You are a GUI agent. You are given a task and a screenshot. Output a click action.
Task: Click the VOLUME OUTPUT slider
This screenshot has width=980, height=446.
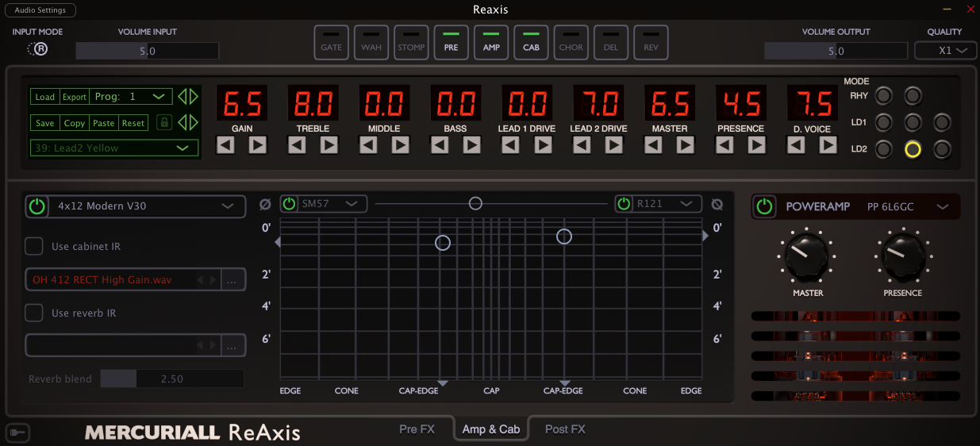pos(836,51)
